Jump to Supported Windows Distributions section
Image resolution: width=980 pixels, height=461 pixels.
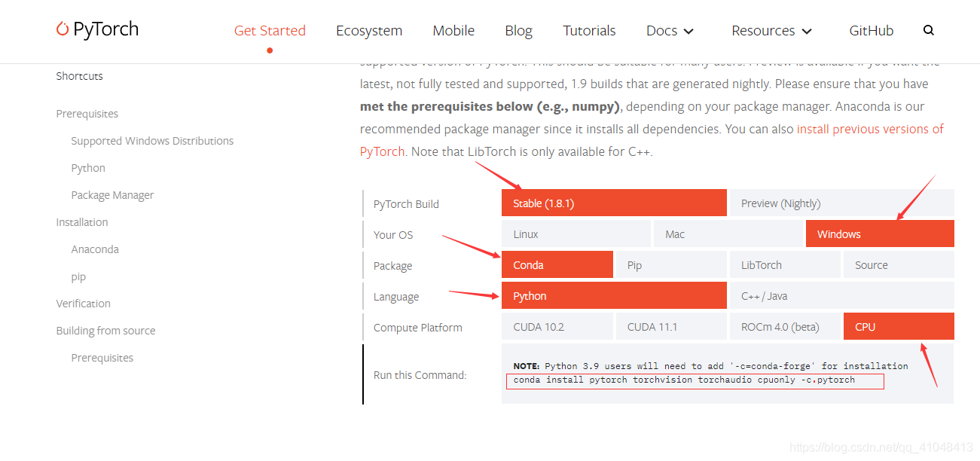(152, 141)
